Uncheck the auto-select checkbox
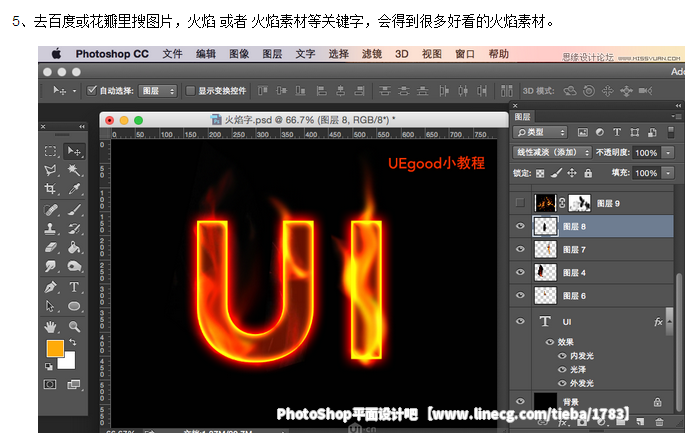The height and width of the screenshot is (433, 685). [92, 90]
